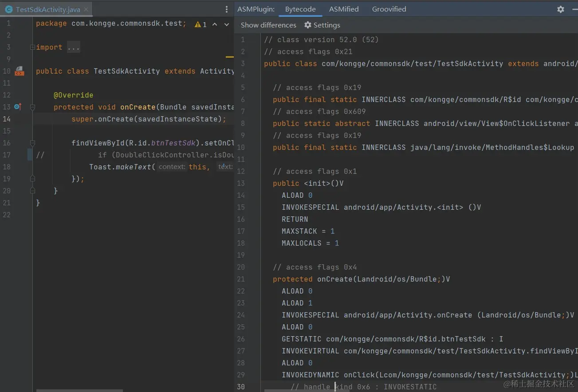Open ASMPlugin Settings button

click(322, 25)
